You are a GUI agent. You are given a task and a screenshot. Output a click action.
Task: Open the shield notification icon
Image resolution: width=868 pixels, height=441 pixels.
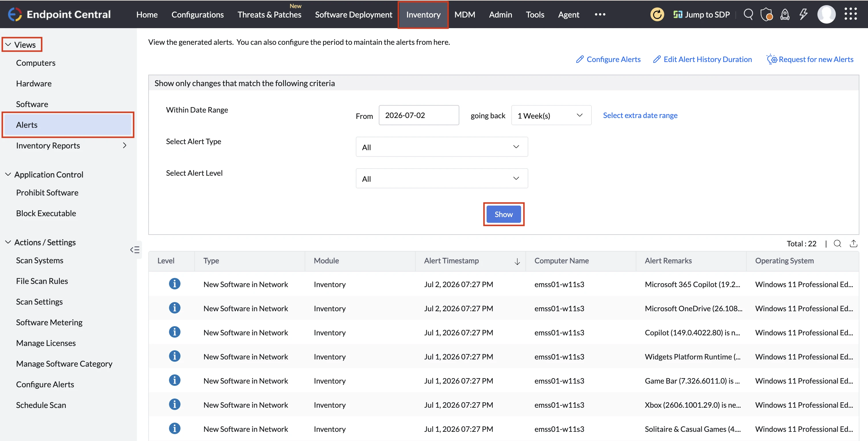pos(767,14)
